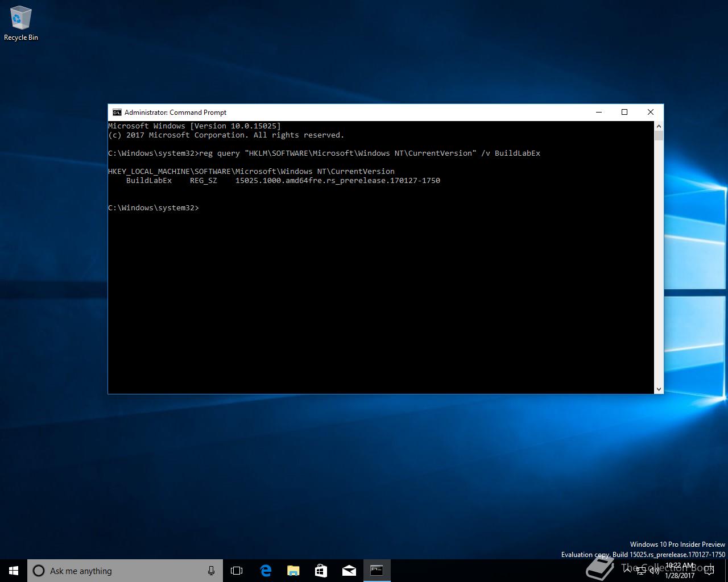Minimize the Command Prompt window

pyautogui.click(x=598, y=112)
